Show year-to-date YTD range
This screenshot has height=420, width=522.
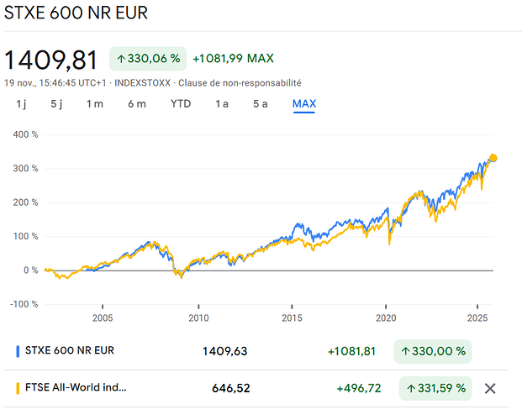tap(181, 103)
